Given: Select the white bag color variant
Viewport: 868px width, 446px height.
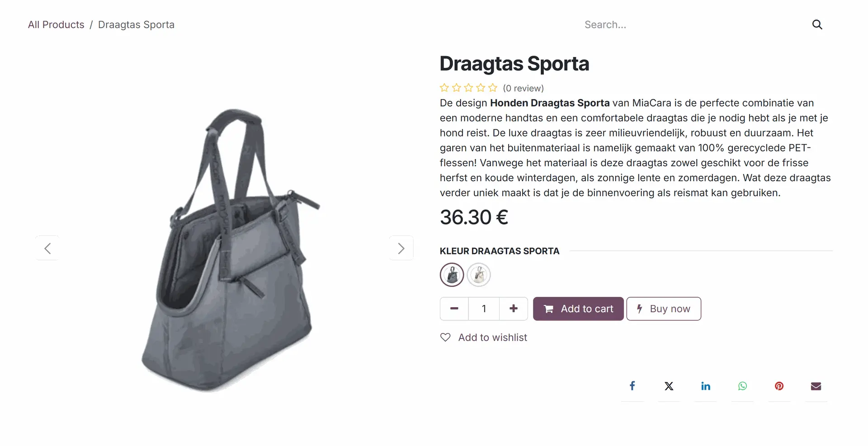Looking at the screenshot, I should click(479, 275).
